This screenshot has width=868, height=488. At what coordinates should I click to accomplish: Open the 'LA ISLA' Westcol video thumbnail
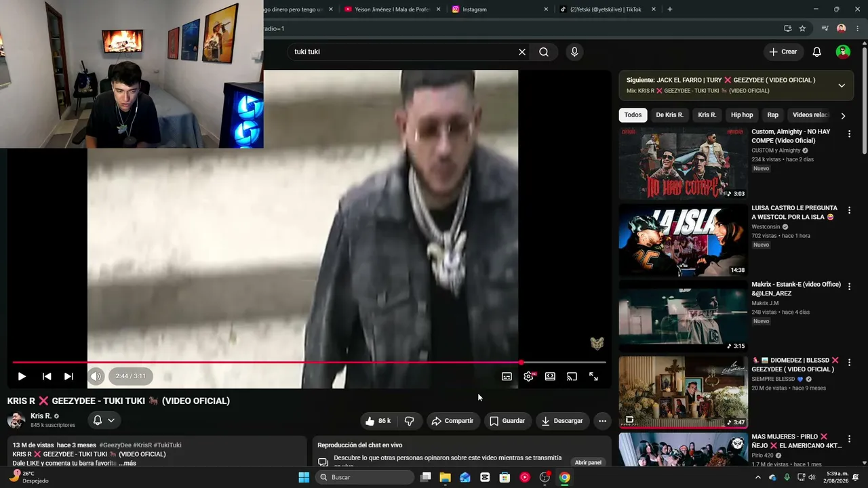pos(683,240)
